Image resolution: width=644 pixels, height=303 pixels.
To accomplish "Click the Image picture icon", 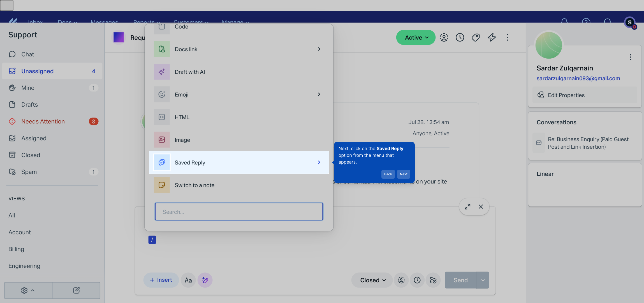I will click(x=162, y=140).
